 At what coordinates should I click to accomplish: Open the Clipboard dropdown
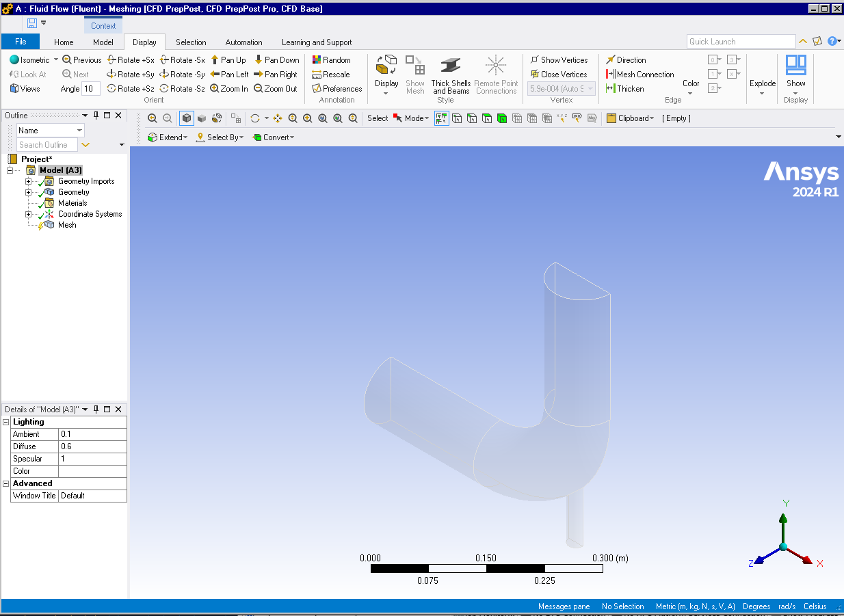pyautogui.click(x=630, y=118)
